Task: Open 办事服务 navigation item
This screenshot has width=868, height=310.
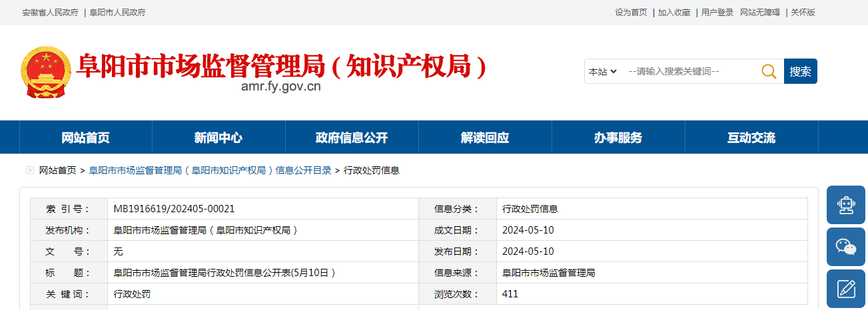Action: (618, 138)
